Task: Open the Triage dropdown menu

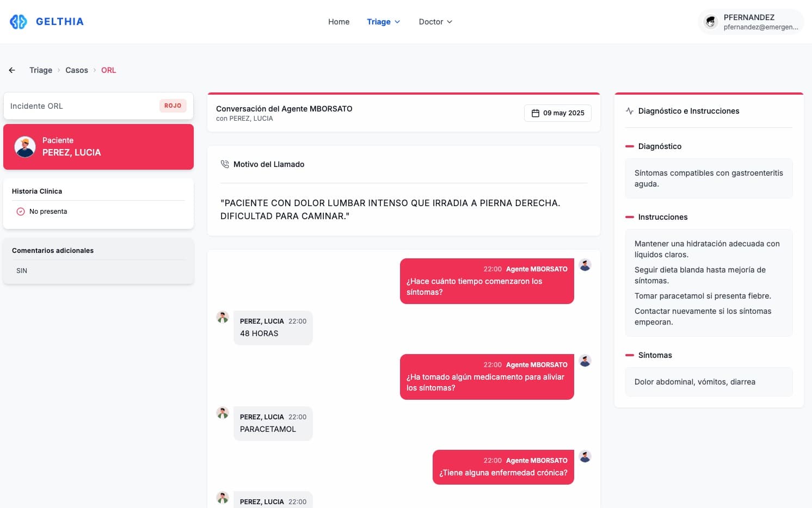Action: [x=384, y=22]
